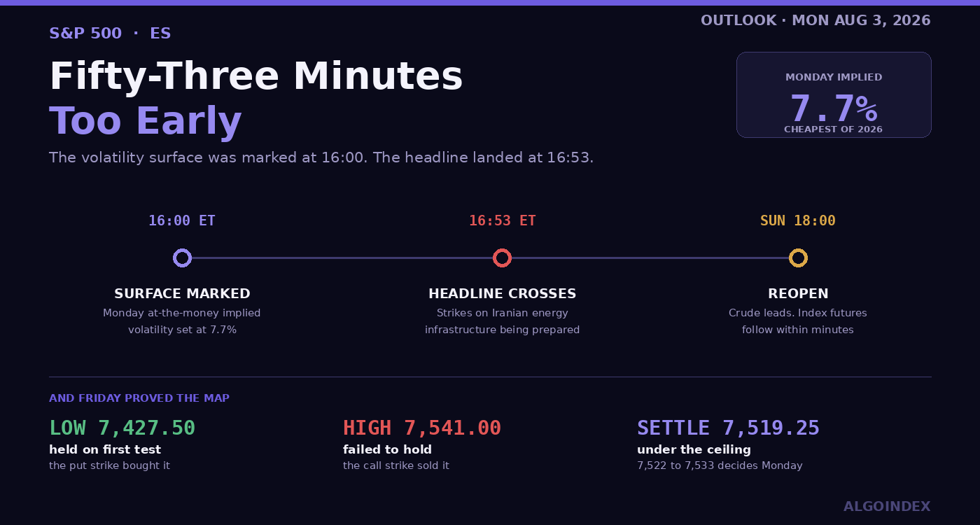The width and height of the screenshot is (980, 525).
Task: Click the SUN 18:00 time label
Action: tap(798, 220)
